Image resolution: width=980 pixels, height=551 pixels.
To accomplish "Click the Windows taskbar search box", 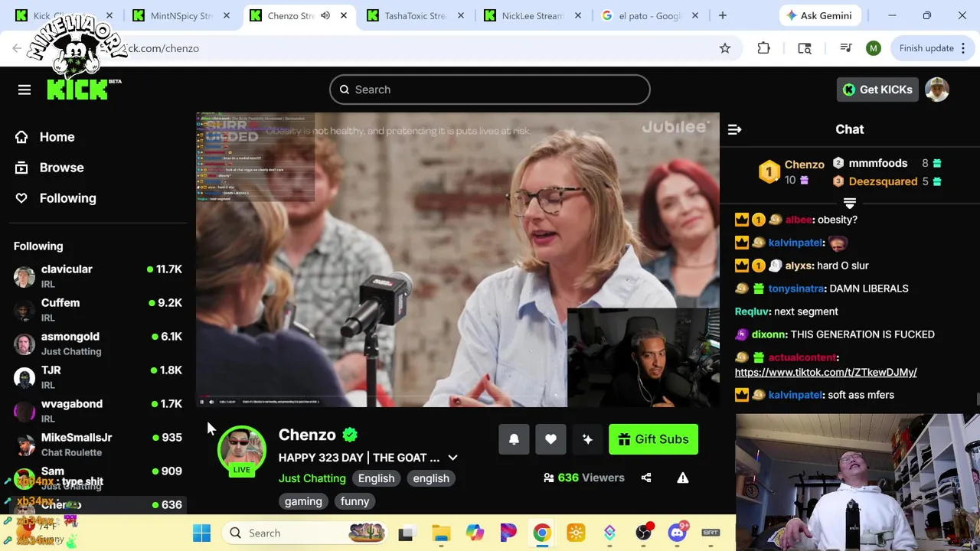I will click(x=306, y=533).
